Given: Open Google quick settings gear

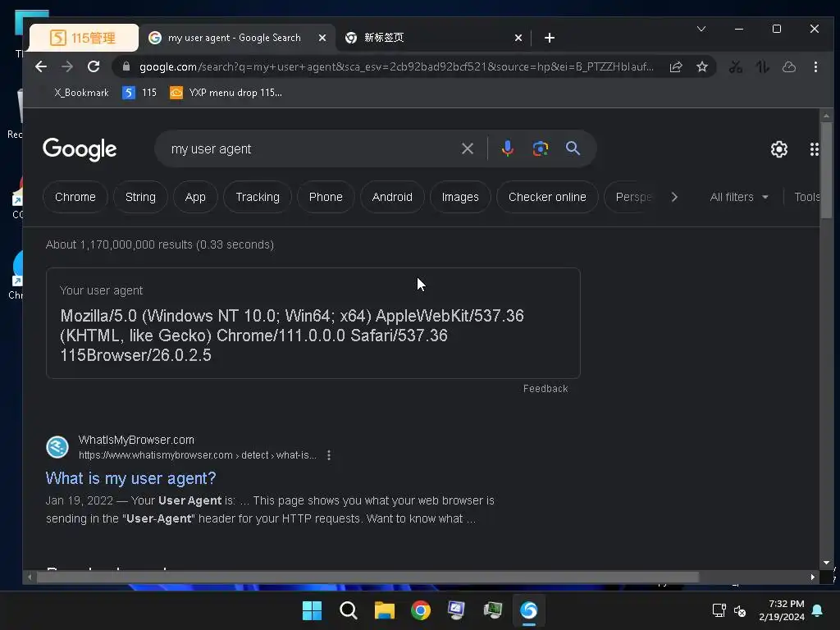Looking at the screenshot, I should click(x=779, y=149).
